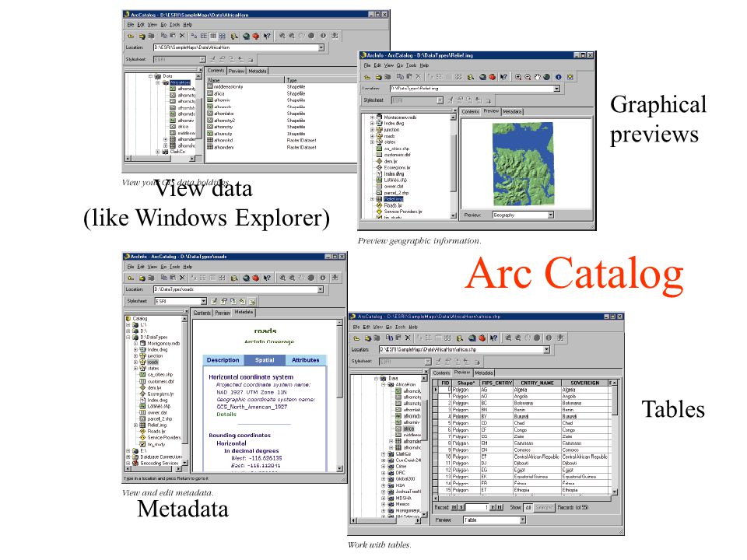The height and width of the screenshot is (560, 747).
Task: Jump to last record in africa.shp table
Action: pyautogui.click(x=500, y=508)
